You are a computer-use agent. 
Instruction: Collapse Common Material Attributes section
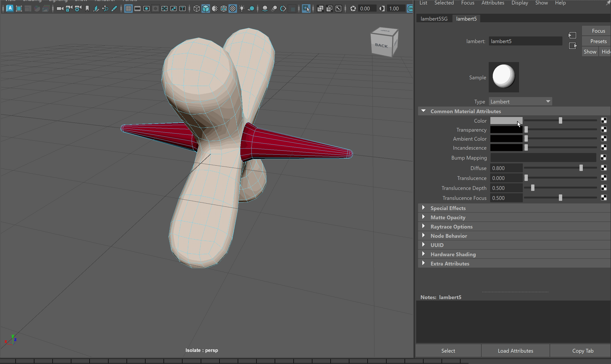pyautogui.click(x=424, y=111)
